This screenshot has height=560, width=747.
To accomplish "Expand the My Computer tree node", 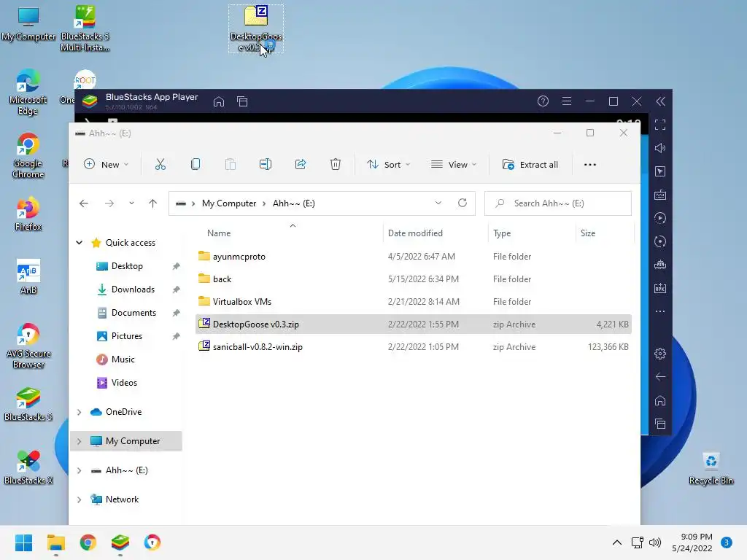I will coord(79,441).
